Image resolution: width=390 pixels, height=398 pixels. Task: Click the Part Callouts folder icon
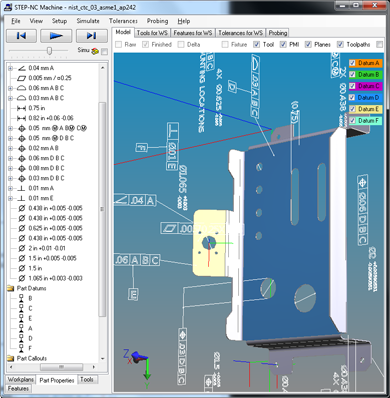point(10,358)
